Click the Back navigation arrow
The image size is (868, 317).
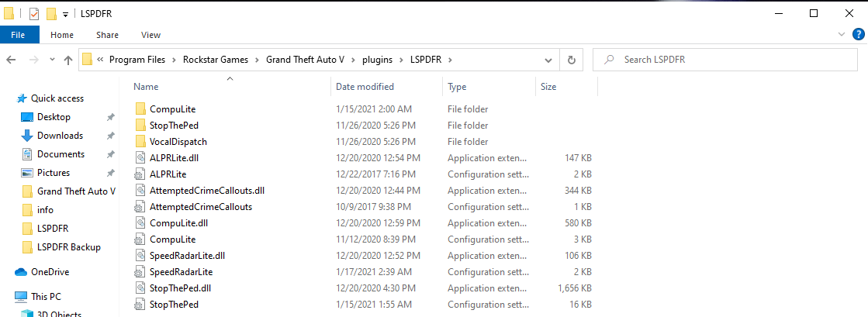coord(12,60)
